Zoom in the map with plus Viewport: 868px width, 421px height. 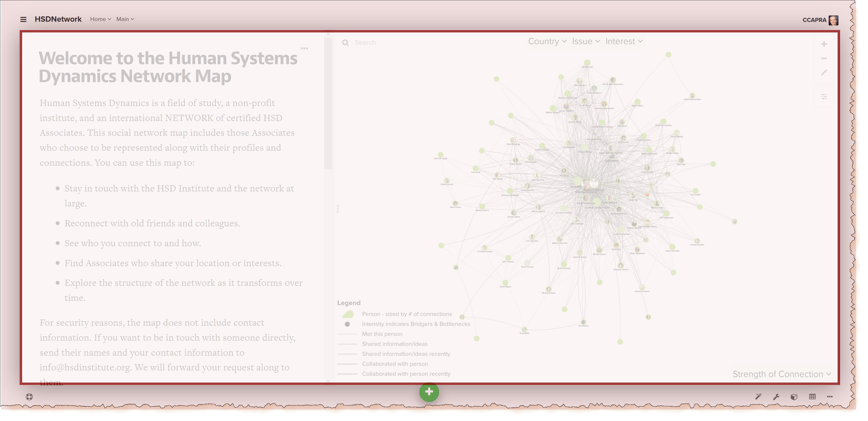824,44
